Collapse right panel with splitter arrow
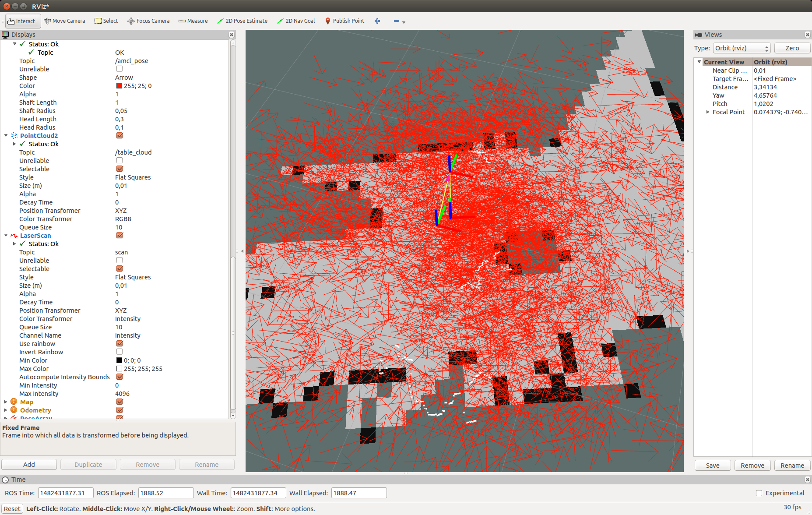The height and width of the screenshot is (515, 812). [x=688, y=251]
